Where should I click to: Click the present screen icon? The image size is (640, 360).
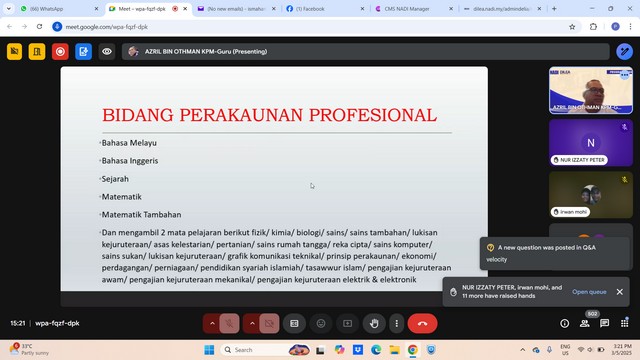pos(347,324)
